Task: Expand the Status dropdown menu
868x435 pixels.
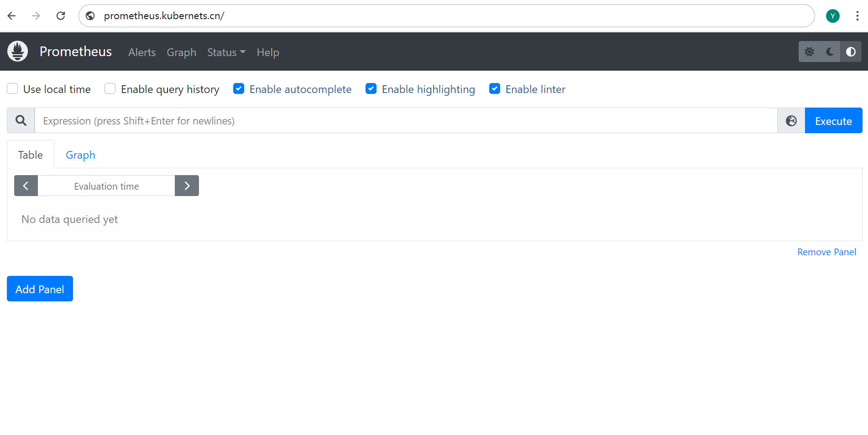Action: coord(226,52)
